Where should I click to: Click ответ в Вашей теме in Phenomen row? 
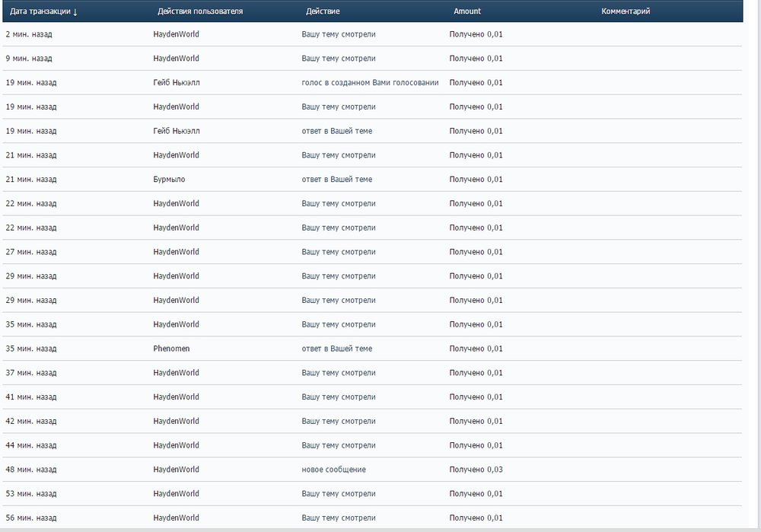pyautogui.click(x=336, y=349)
